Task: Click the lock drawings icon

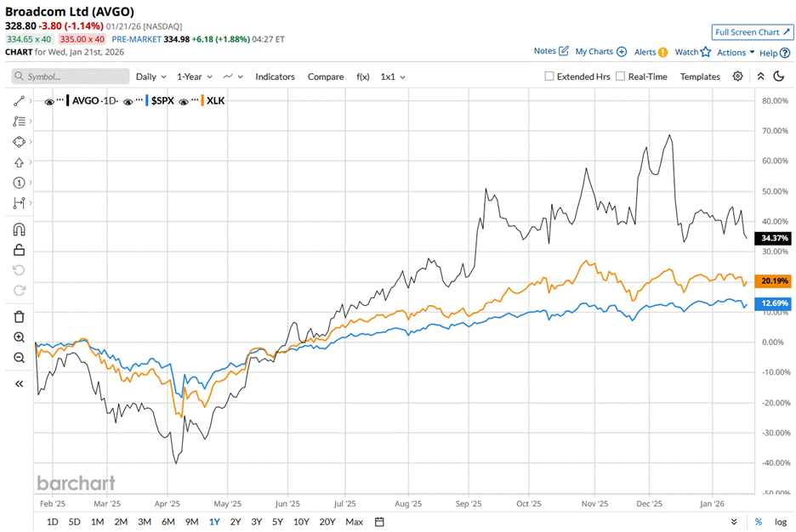Action: pyautogui.click(x=19, y=250)
